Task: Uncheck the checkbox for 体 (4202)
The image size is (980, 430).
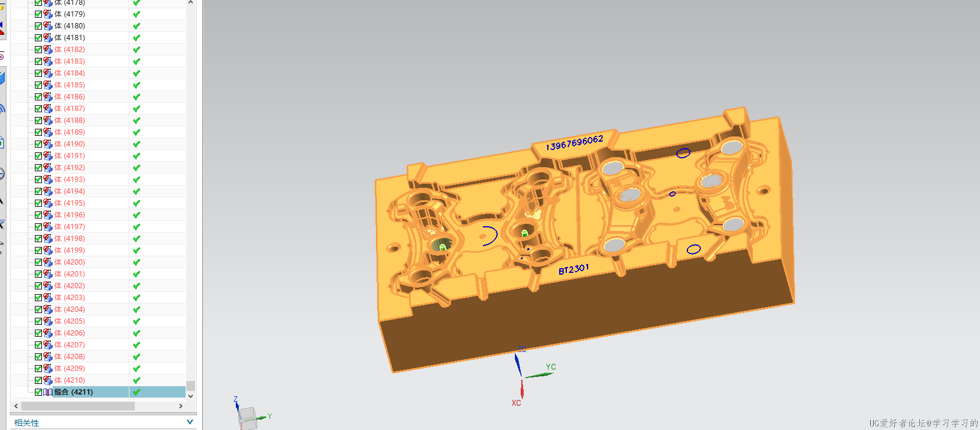Action: pyautogui.click(x=38, y=286)
